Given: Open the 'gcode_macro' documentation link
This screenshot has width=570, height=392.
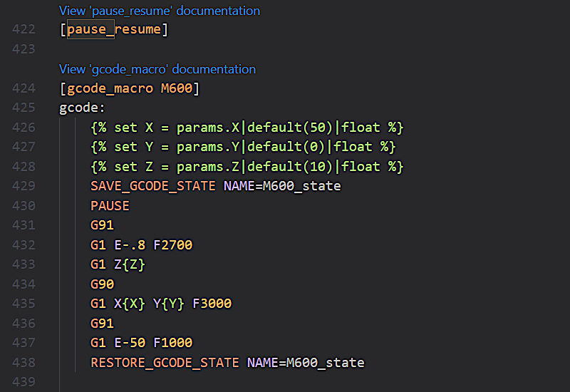Looking at the screenshot, I should [x=157, y=69].
